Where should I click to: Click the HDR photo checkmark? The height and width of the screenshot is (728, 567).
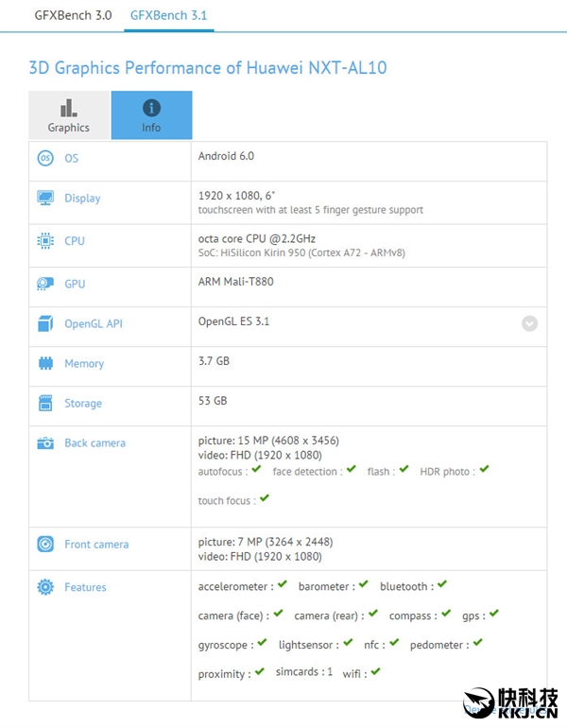click(x=485, y=469)
